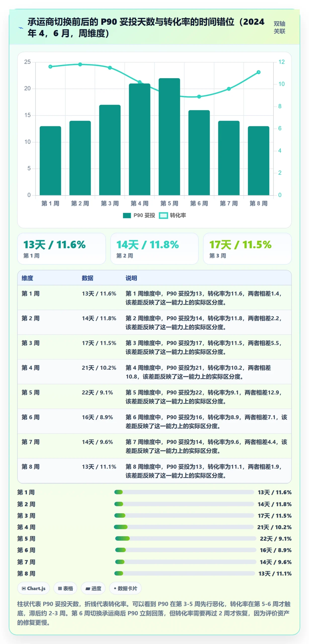Click the 表格 tag chip

(65, 588)
